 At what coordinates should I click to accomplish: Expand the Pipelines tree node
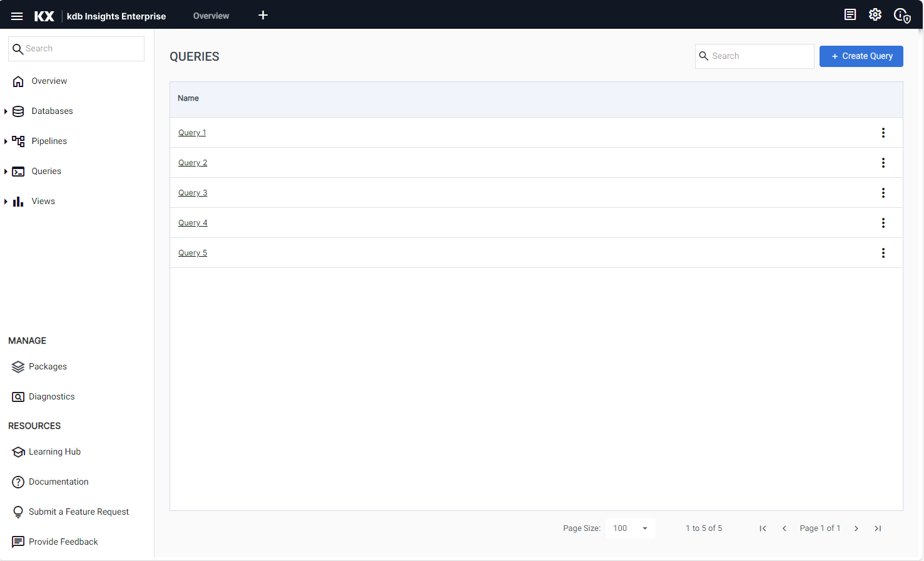(x=6, y=142)
